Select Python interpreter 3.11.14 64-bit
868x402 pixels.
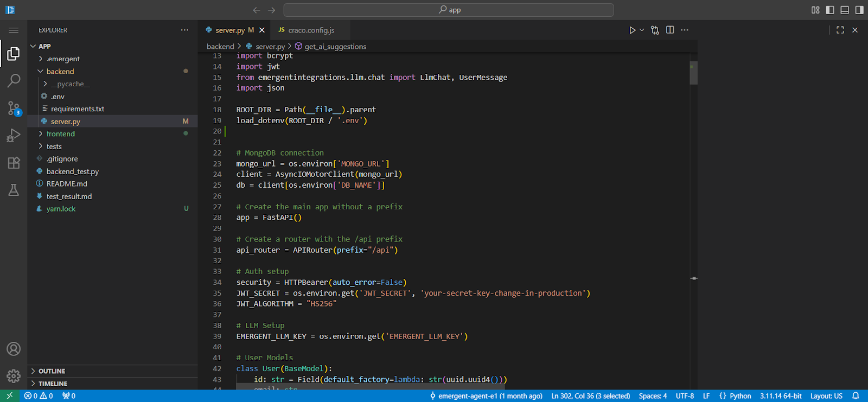pyautogui.click(x=781, y=396)
